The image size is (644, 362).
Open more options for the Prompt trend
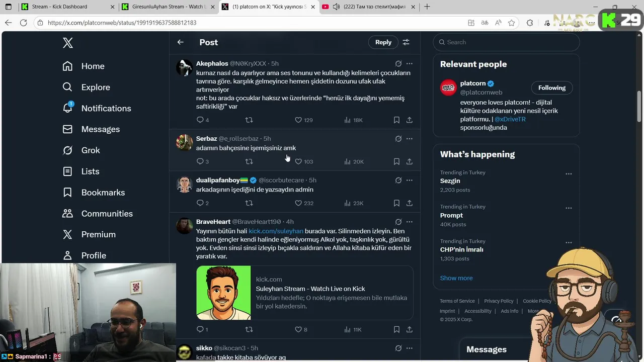coord(569,208)
